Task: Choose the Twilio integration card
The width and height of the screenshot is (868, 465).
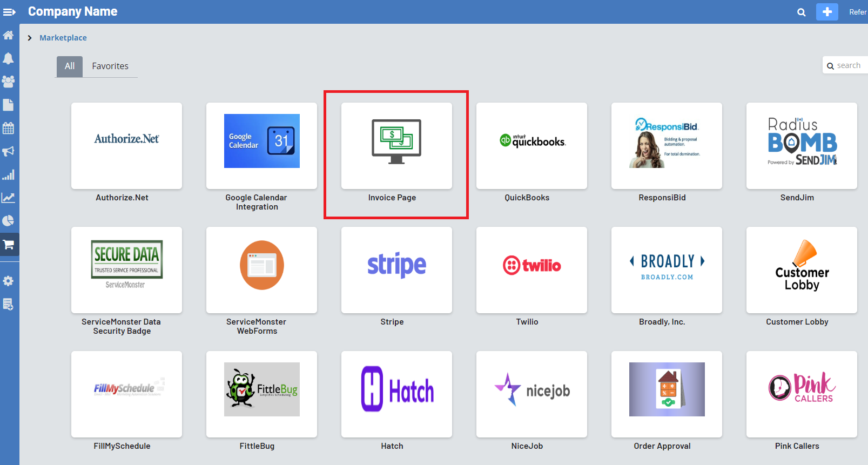Action: click(x=531, y=270)
